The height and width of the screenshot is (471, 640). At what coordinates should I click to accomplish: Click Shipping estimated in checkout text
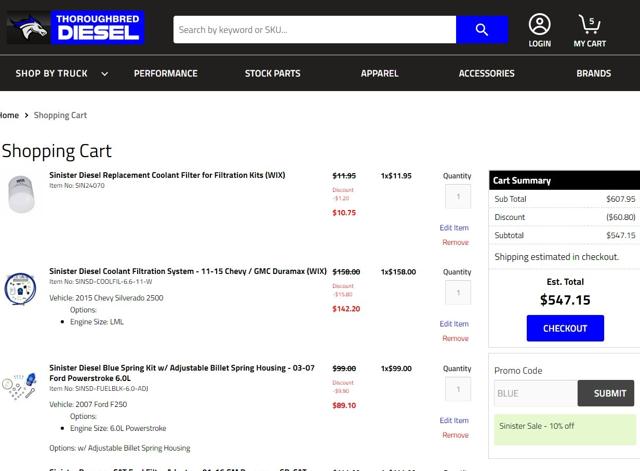point(557,257)
